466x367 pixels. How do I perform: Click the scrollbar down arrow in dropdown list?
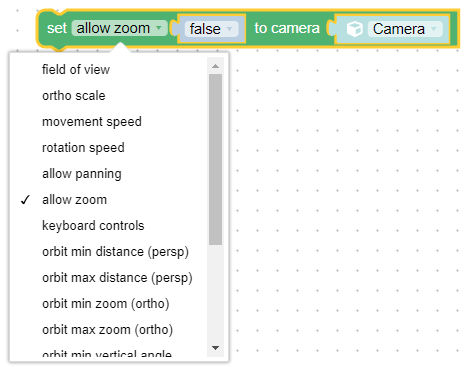215,348
